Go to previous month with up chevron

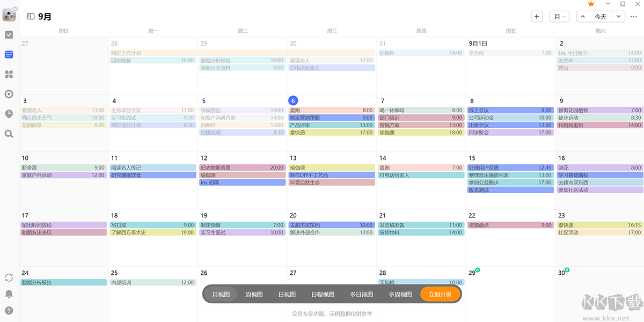pos(582,17)
